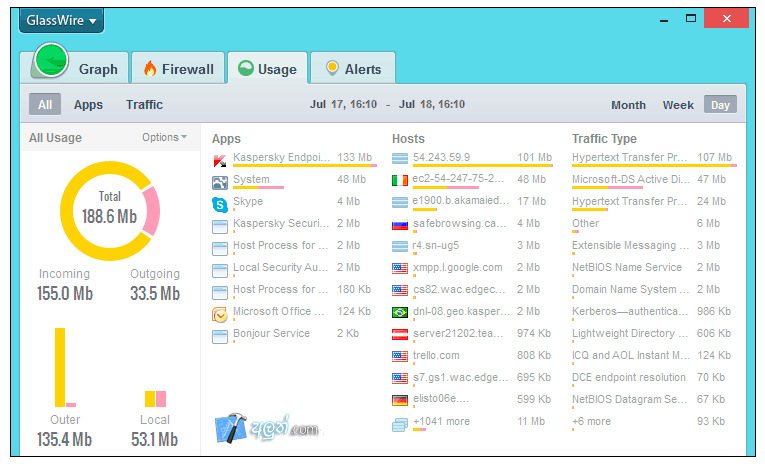Click the Total usage donut chart
765x464 pixels.
(110, 211)
